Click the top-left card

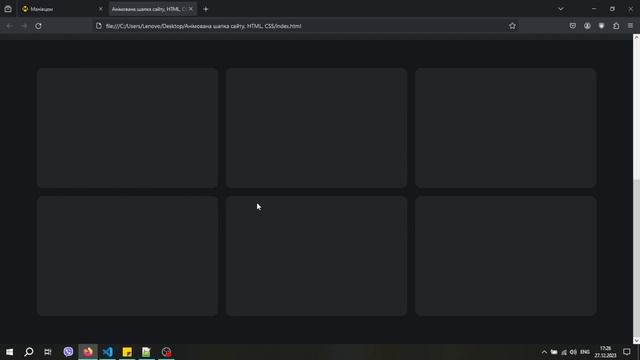click(127, 128)
